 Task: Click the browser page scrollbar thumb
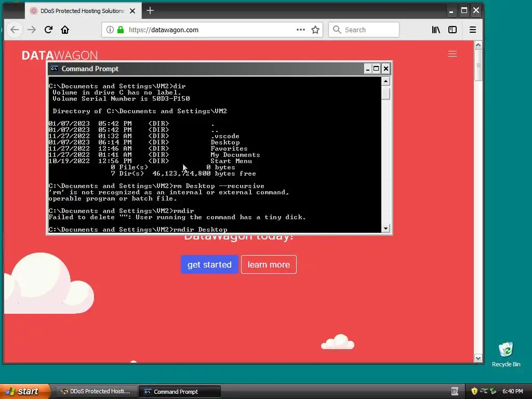coord(478,65)
